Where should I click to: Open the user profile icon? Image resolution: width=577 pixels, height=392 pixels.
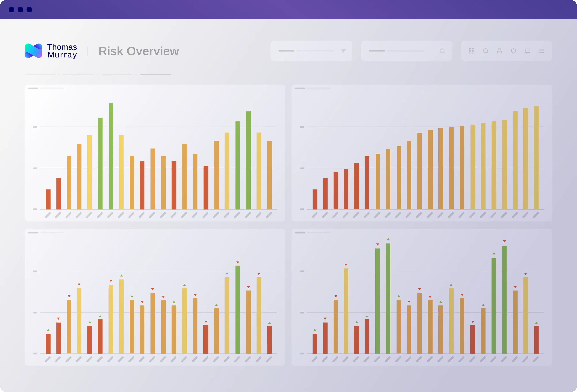pyautogui.click(x=500, y=51)
